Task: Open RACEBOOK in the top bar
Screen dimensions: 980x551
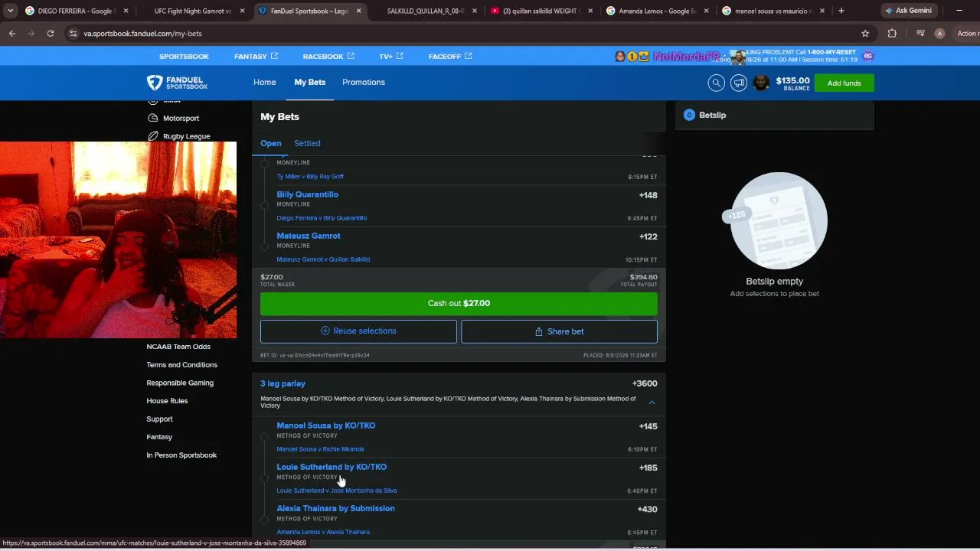Action: [x=328, y=57]
